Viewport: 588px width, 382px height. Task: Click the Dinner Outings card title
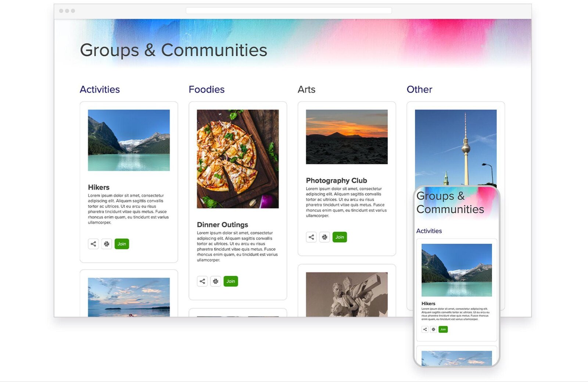222,225
